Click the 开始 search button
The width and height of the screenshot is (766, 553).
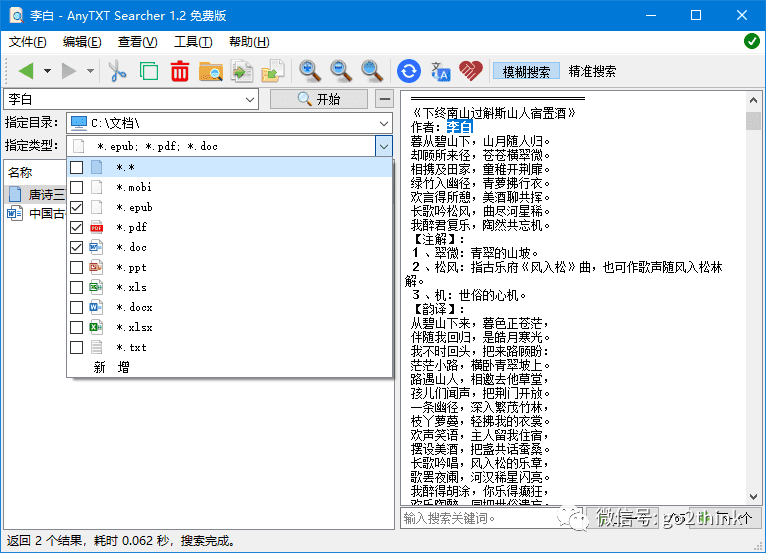click(x=319, y=100)
